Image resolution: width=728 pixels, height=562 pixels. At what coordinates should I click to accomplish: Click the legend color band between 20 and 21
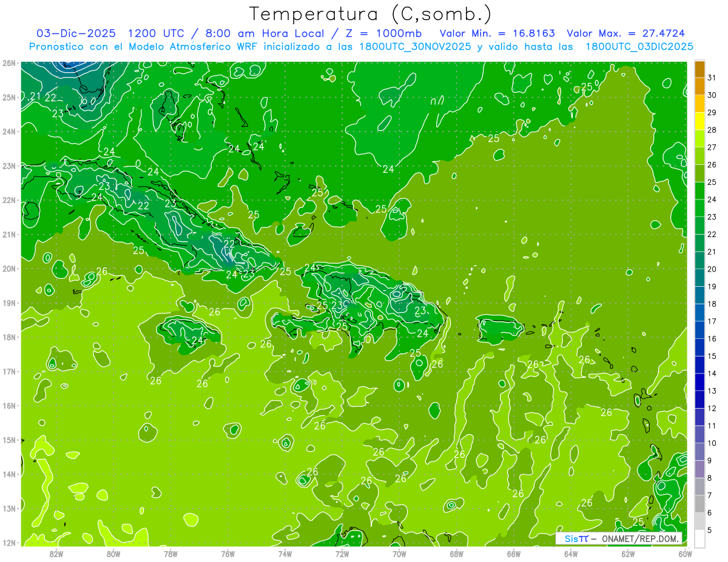pos(699,261)
